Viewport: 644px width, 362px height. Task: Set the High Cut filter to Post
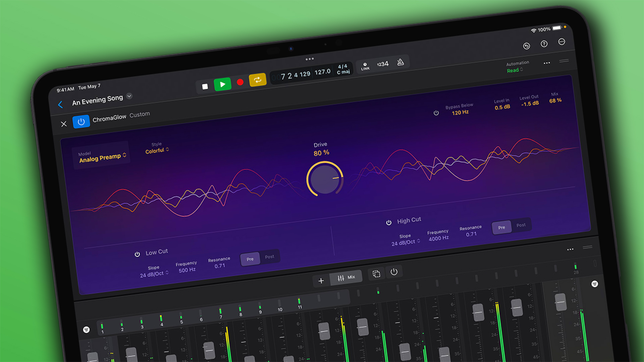pyautogui.click(x=521, y=225)
